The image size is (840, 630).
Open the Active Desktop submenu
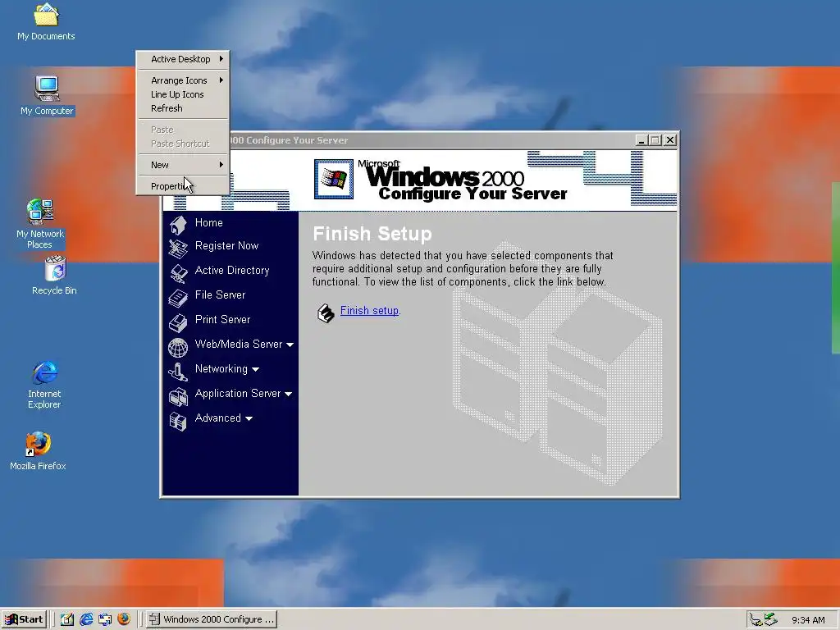click(x=183, y=59)
